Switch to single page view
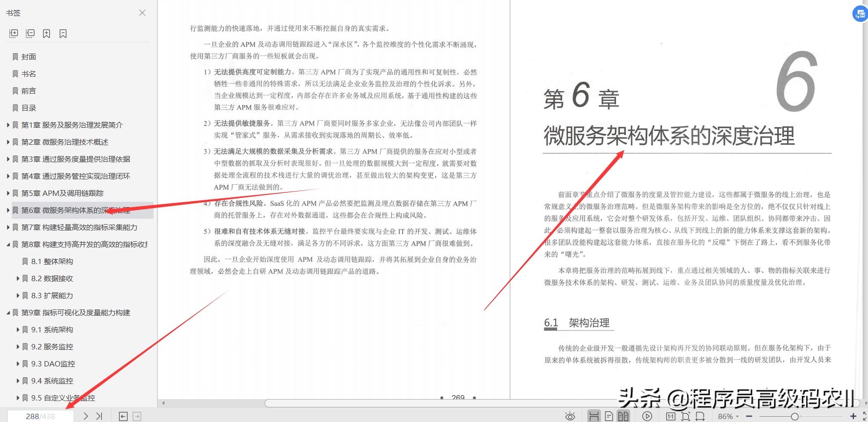Screen dimensions: 868x422 pyautogui.click(x=609, y=416)
